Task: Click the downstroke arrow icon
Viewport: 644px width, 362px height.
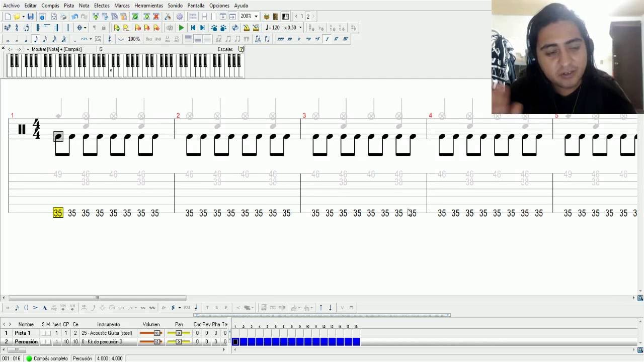Action: click(x=330, y=308)
